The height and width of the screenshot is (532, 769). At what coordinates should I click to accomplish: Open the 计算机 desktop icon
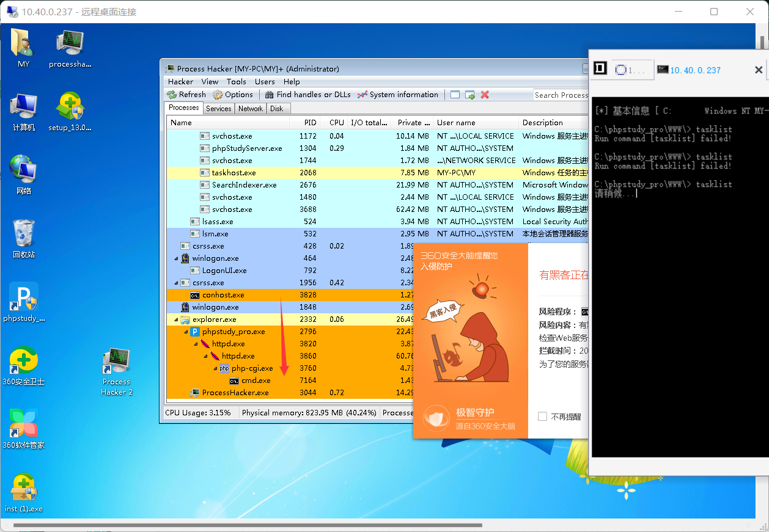click(x=24, y=112)
